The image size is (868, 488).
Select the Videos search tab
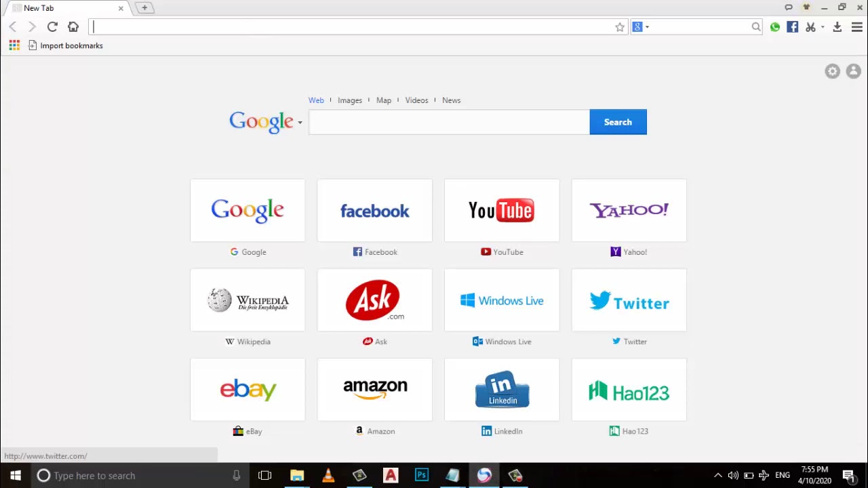[x=417, y=100]
